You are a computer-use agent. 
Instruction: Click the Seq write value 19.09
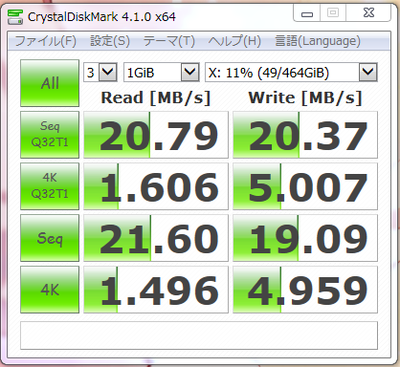pyautogui.click(x=305, y=238)
